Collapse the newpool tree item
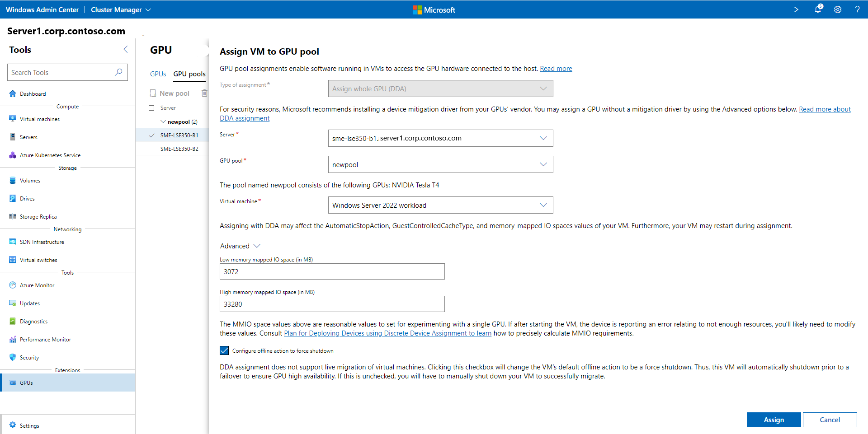The image size is (868, 434). tap(163, 121)
